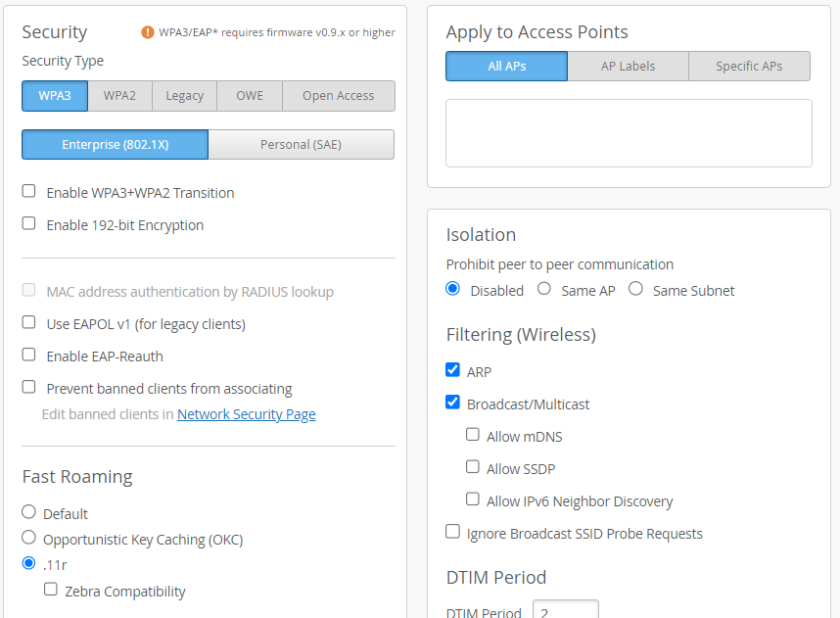The image size is (840, 618).
Task: Select Opportunistic Key Caching roaming option
Action: [x=29, y=538]
